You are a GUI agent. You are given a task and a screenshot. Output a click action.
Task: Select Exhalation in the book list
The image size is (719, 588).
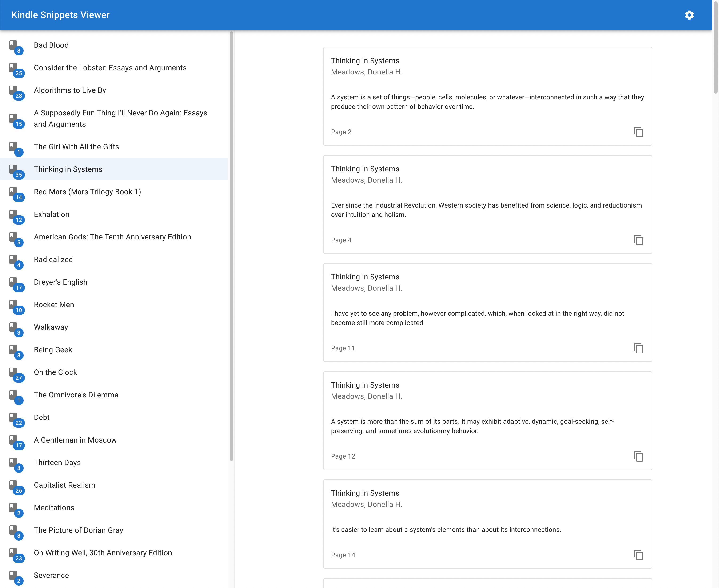coord(52,214)
